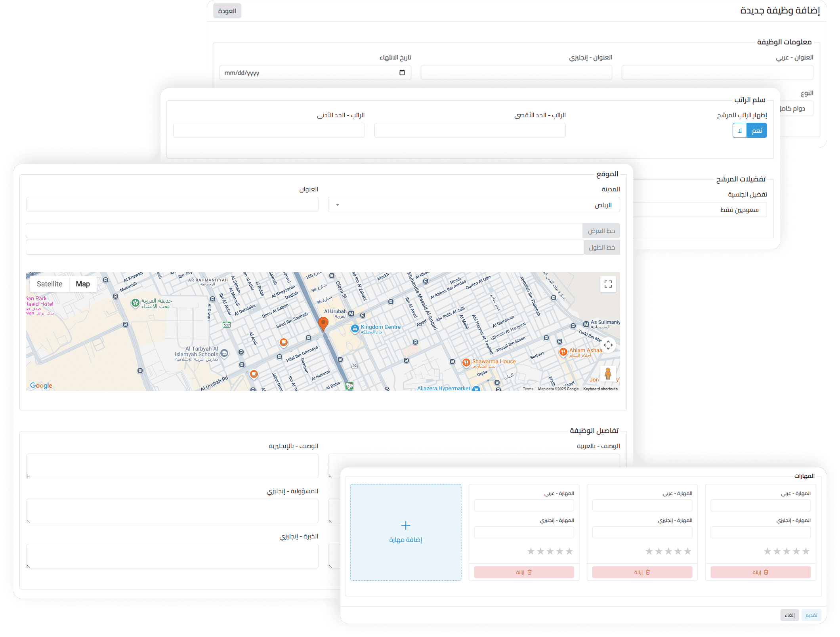Click the red location pin marker

[x=323, y=323]
